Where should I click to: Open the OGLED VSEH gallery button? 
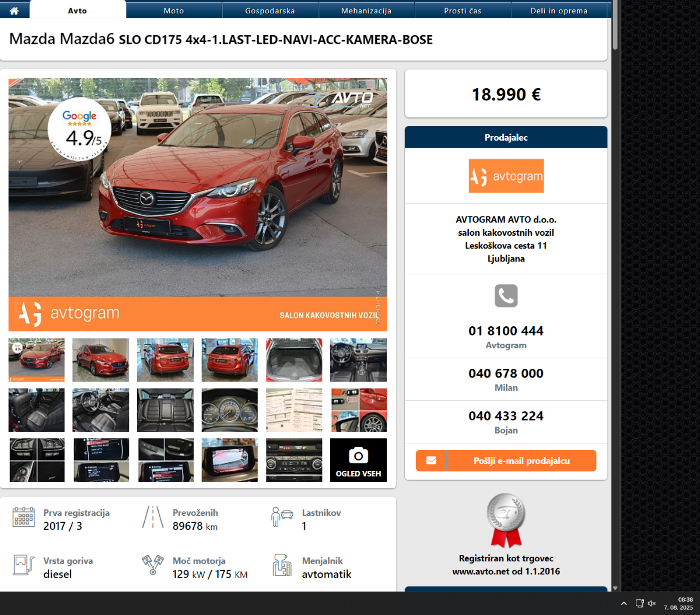point(358,460)
